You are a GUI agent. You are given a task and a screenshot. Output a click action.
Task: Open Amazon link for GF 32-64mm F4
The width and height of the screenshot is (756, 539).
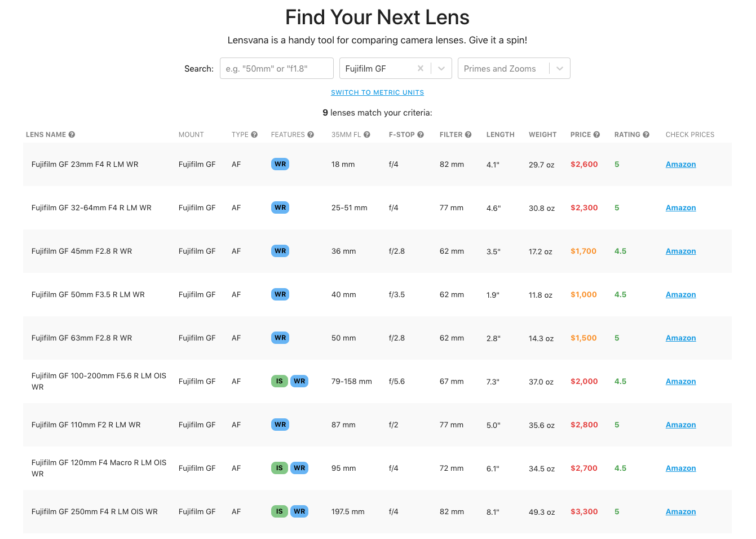[680, 207]
